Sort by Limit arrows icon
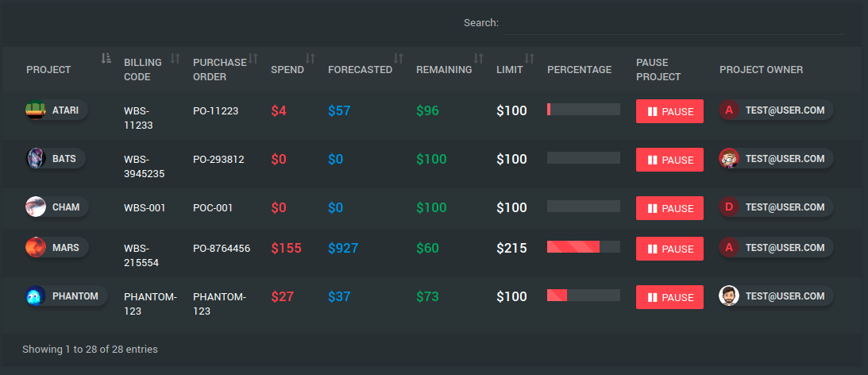 tap(529, 58)
